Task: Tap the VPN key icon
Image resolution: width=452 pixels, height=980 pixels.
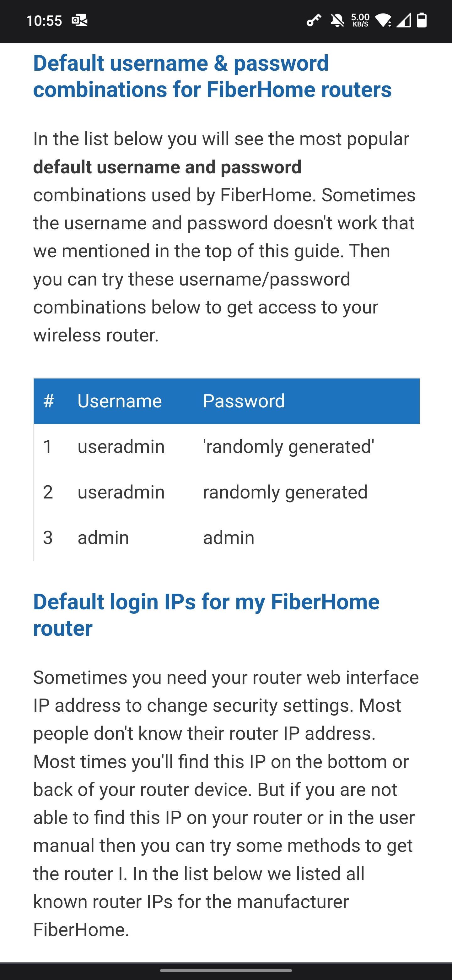Action: click(314, 20)
